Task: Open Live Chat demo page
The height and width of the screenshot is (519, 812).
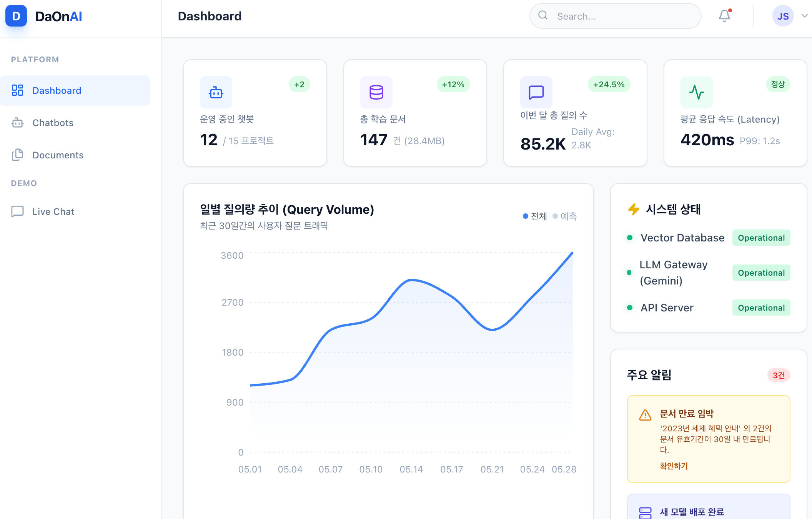Action: pyautogui.click(x=53, y=211)
